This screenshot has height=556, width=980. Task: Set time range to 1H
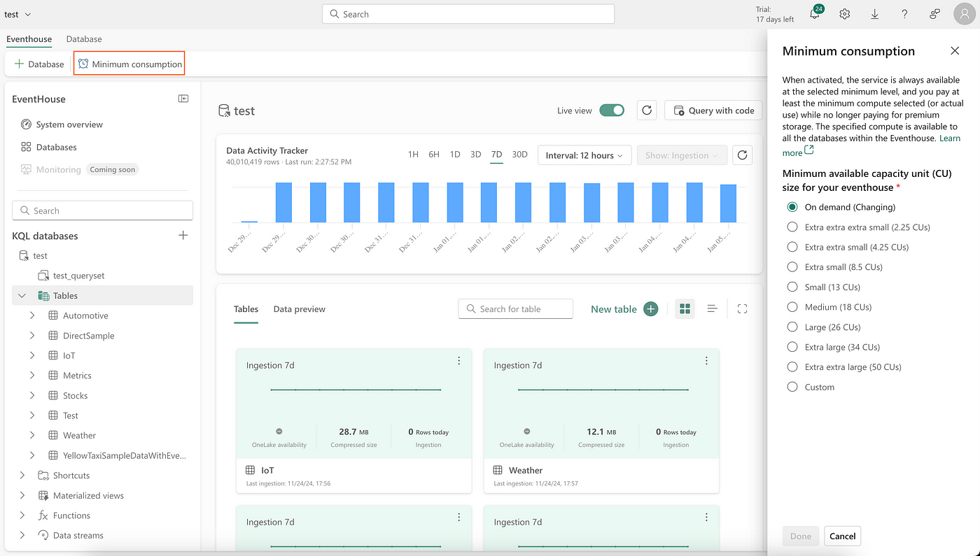tap(413, 155)
